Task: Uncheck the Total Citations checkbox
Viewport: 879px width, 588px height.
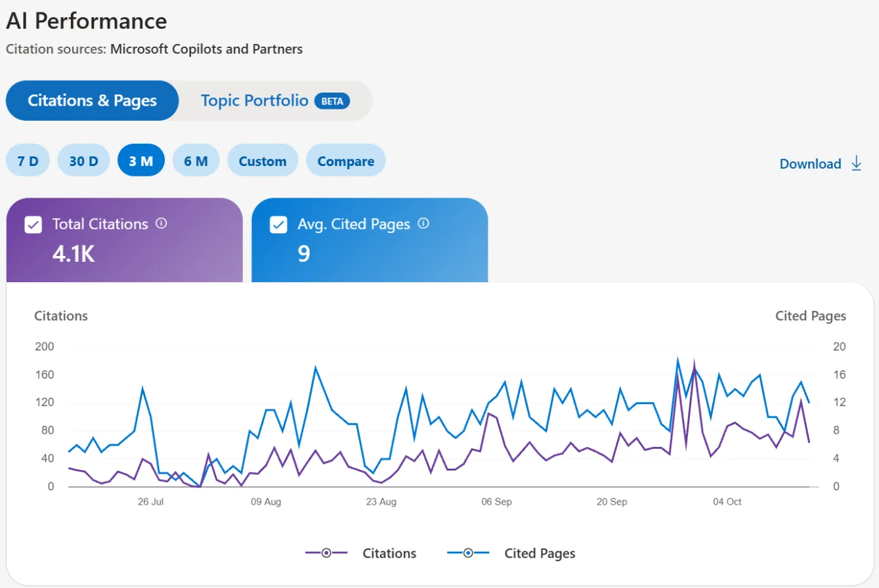Action: pos(33,224)
